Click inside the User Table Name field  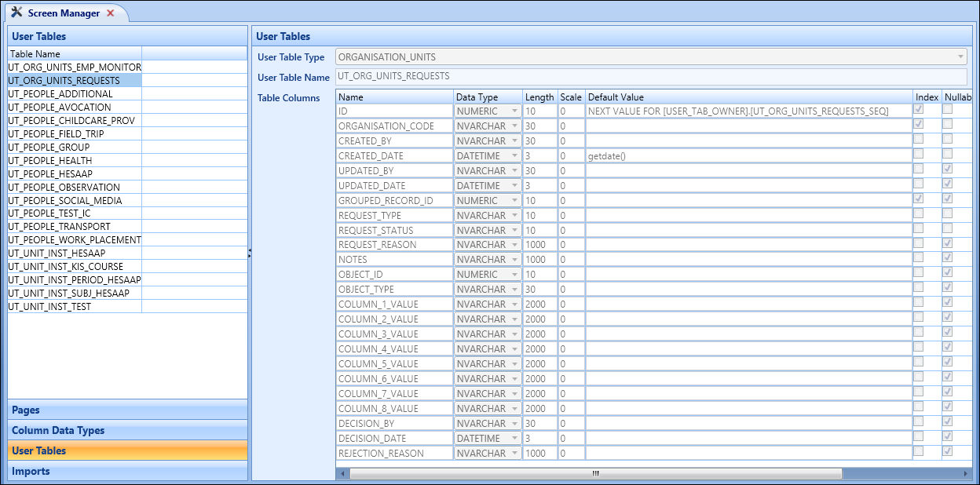[x=550, y=76]
